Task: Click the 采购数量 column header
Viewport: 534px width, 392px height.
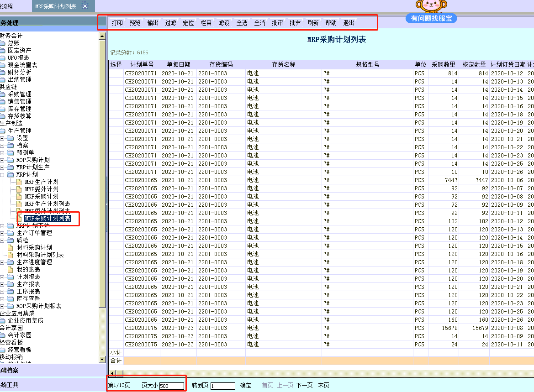Action: [x=444, y=64]
